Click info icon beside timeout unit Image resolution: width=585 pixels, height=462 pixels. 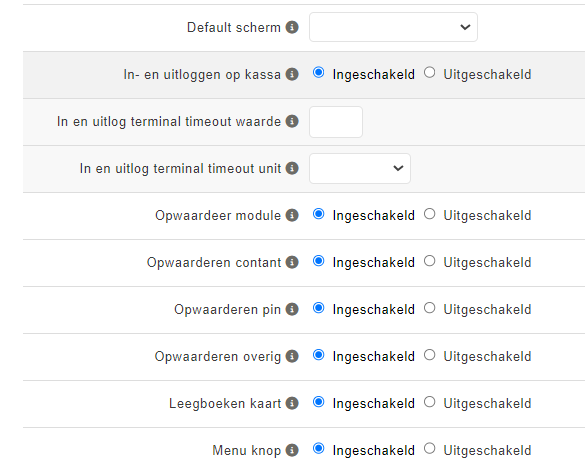click(x=292, y=168)
